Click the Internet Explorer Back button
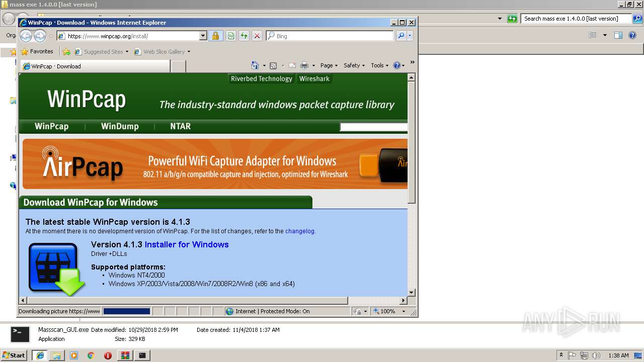Image resolution: width=644 pixels, height=362 pixels. pos(26,36)
